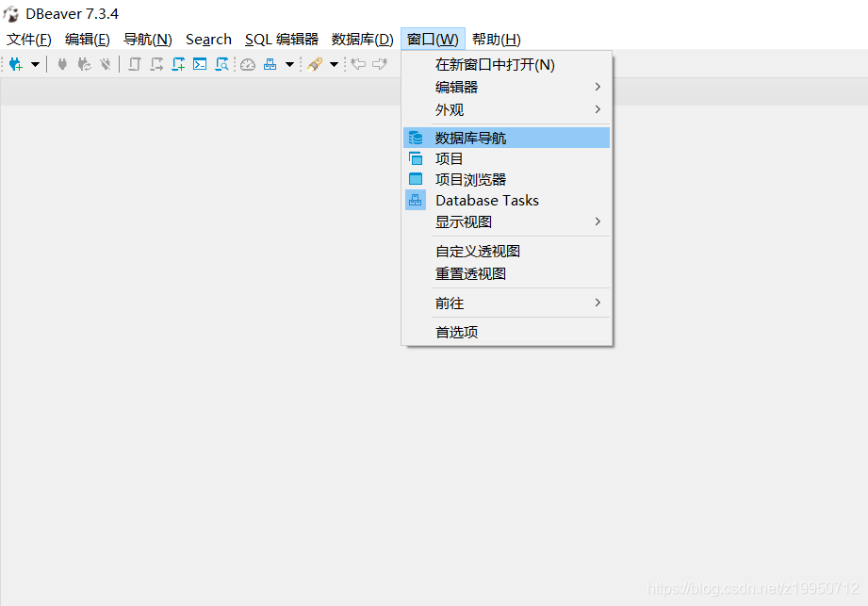Open the Search menu

[208, 40]
